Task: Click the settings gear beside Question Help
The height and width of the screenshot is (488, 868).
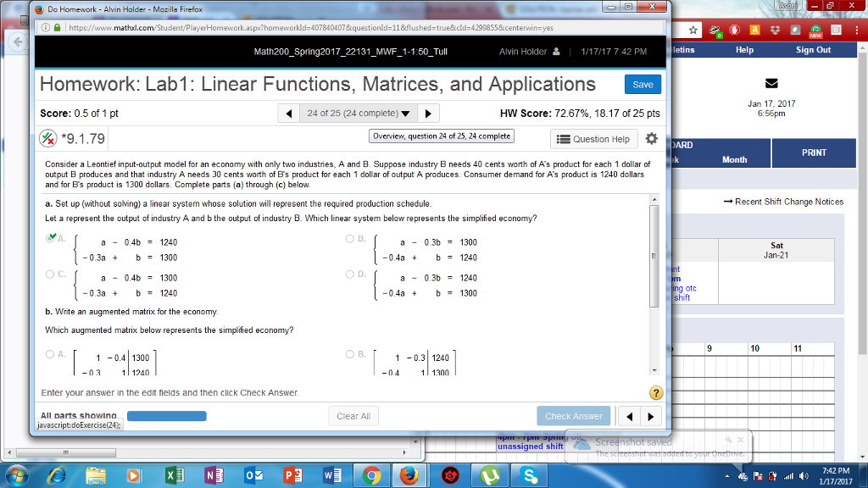Action: [x=651, y=139]
